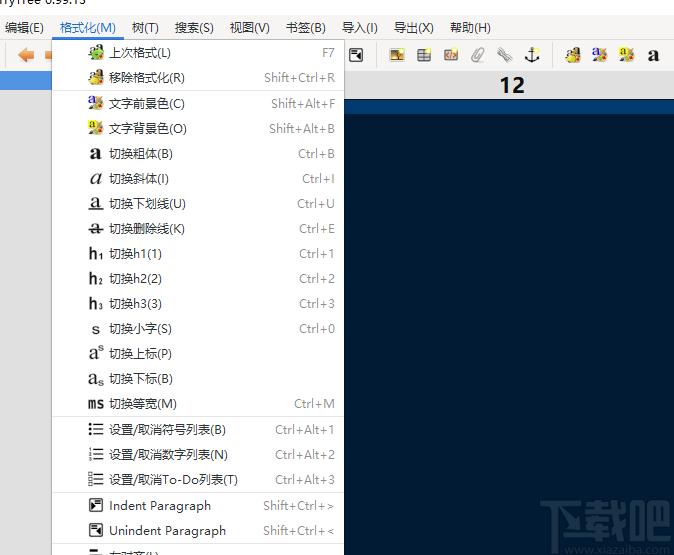Open the 导出(X) menu

414,28
